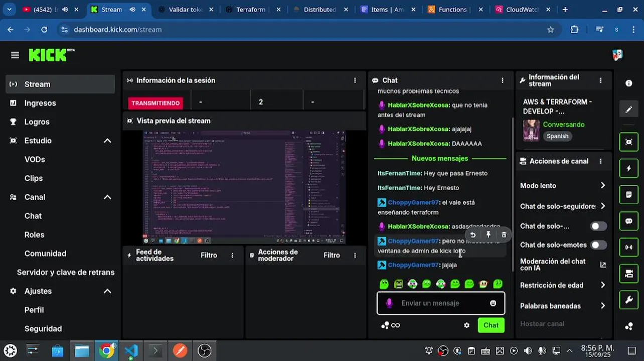Click the Spanish language tag
644x361 pixels.
click(x=557, y=136)
